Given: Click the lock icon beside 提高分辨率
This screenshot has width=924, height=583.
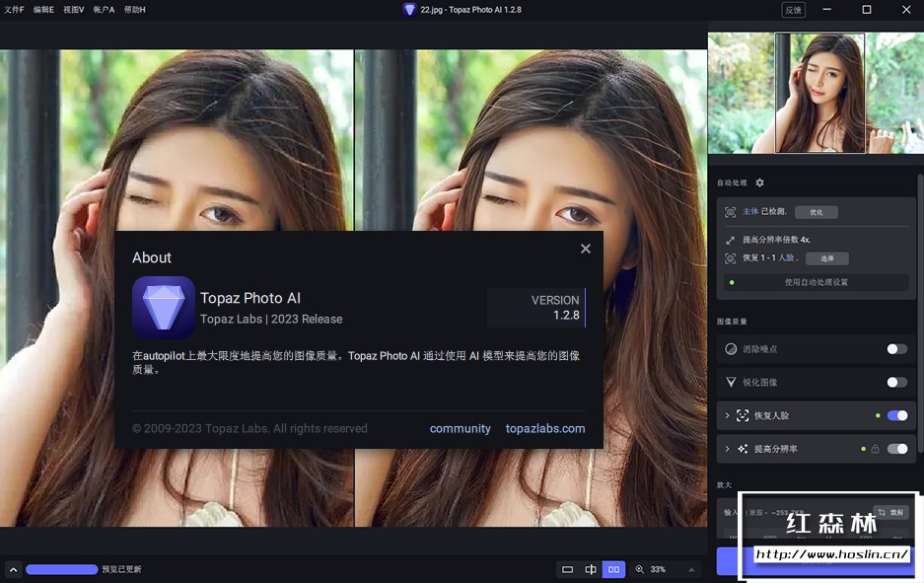Looking at the screenshot, I should 875,449.
